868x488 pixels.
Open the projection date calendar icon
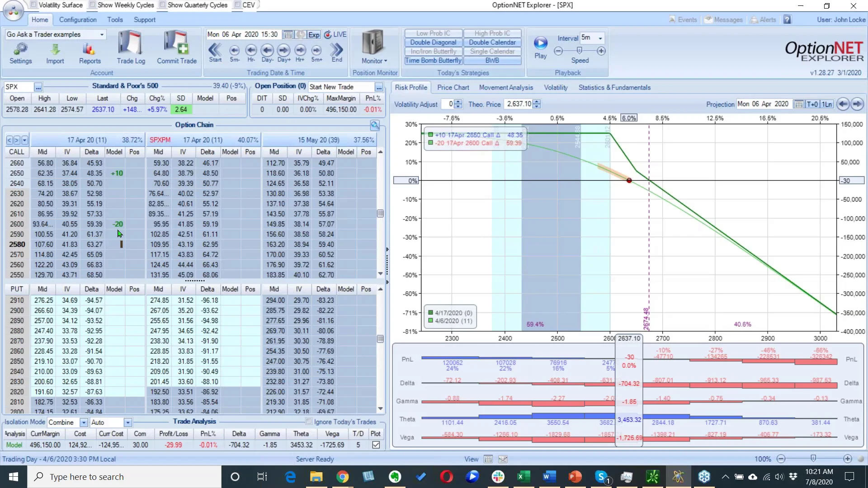799,104
